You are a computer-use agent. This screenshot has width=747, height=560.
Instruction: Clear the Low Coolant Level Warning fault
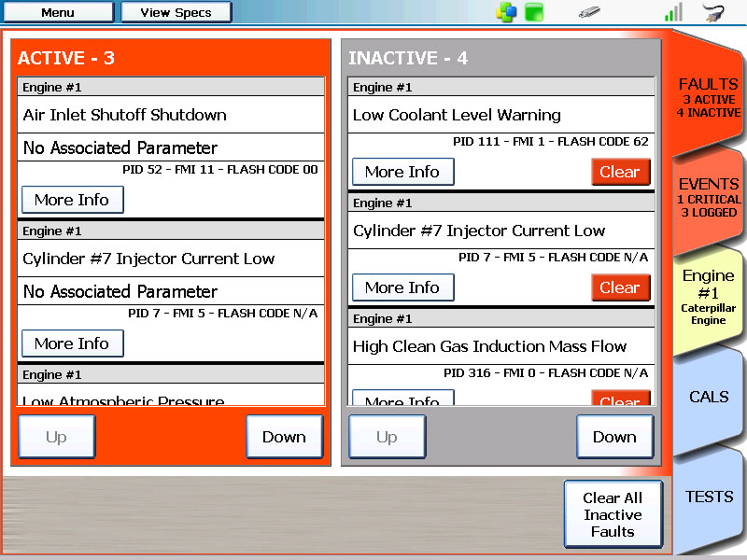(620, 172)
